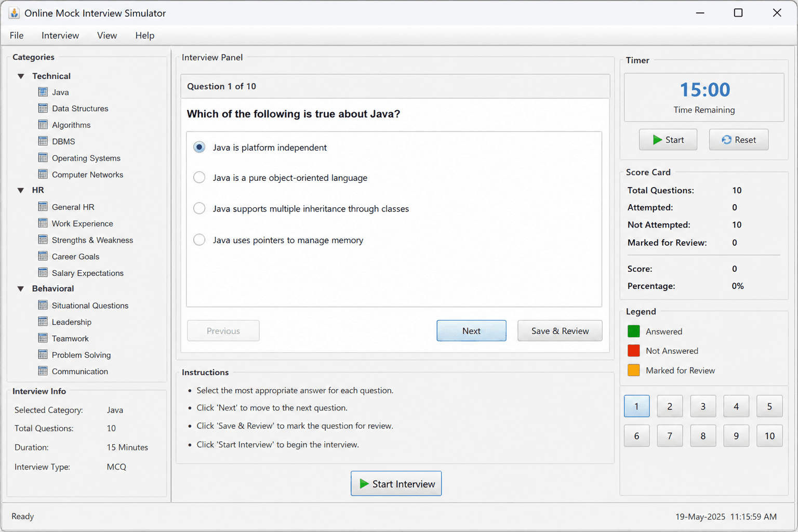798x532 pixels.
Task: Collapse the Technical category tree
Action: pyautogui.click(x=21, y=76)
